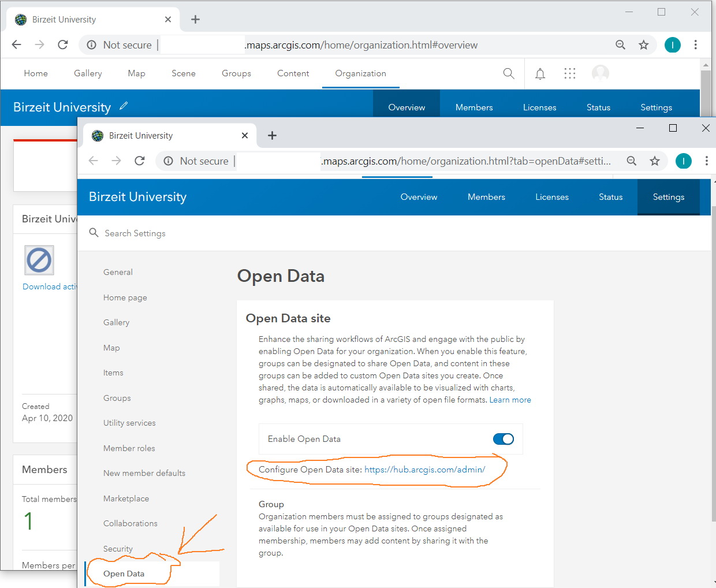Viewport: 716px width, 588px height.
Task: Turn off the Enable Open Data switch
Action: 504,439
